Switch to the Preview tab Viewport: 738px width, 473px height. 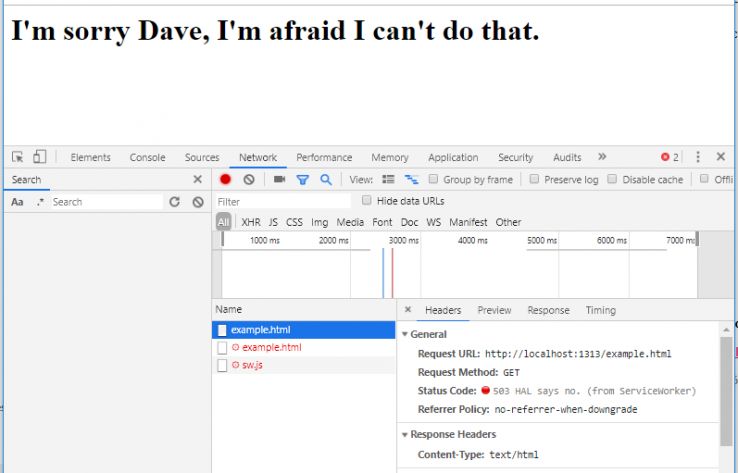(494, 310)
